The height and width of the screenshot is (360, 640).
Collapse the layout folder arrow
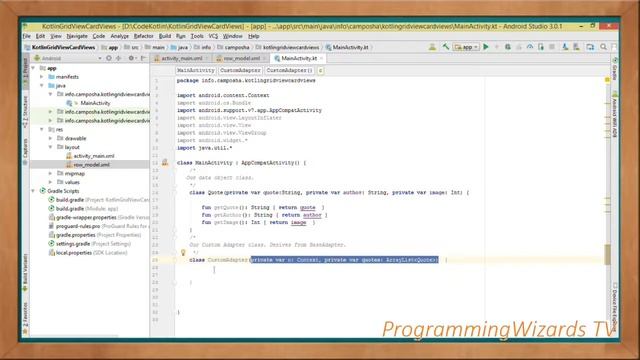[51, 147]
